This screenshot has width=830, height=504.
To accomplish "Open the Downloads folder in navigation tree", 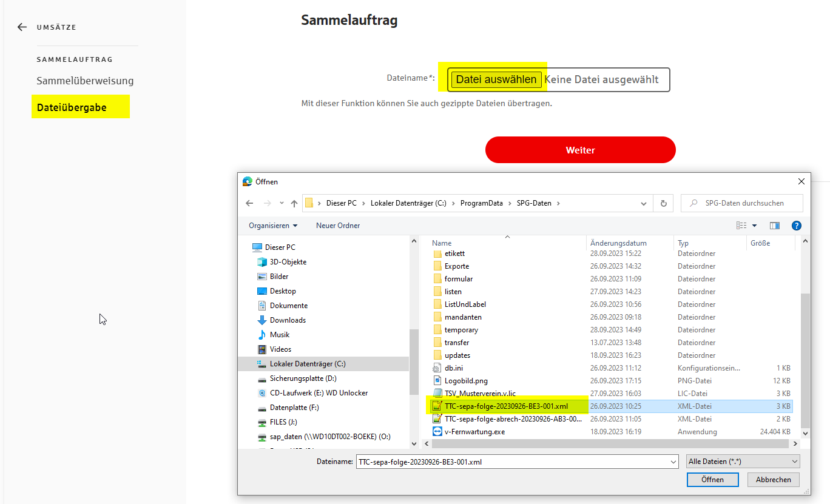I will [288, 320].
